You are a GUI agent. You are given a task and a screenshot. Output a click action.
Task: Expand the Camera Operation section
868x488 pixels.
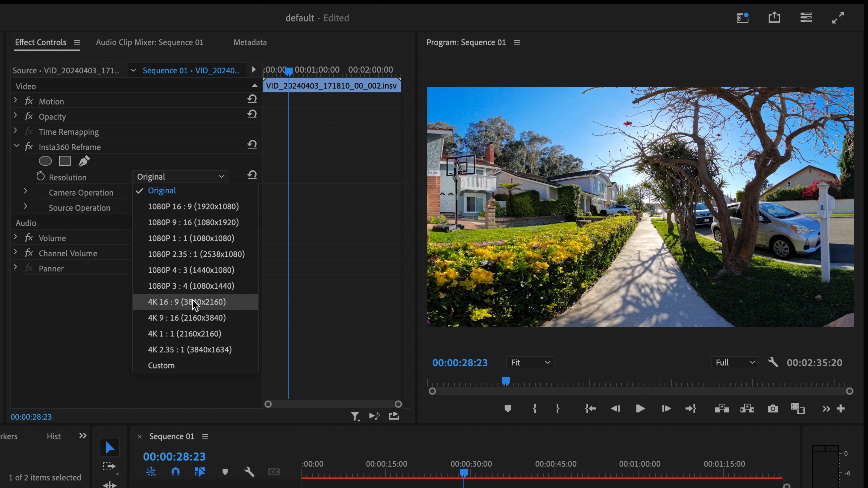(x=25, y=191)
